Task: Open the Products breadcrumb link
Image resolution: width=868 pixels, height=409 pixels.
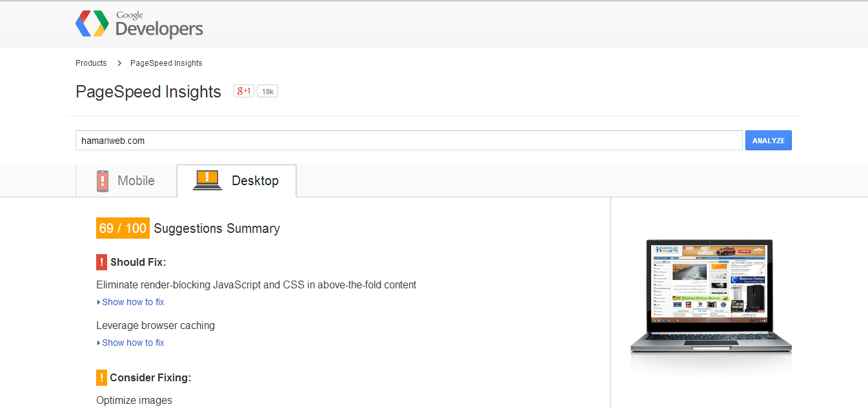Action: (x=91, y=63)
